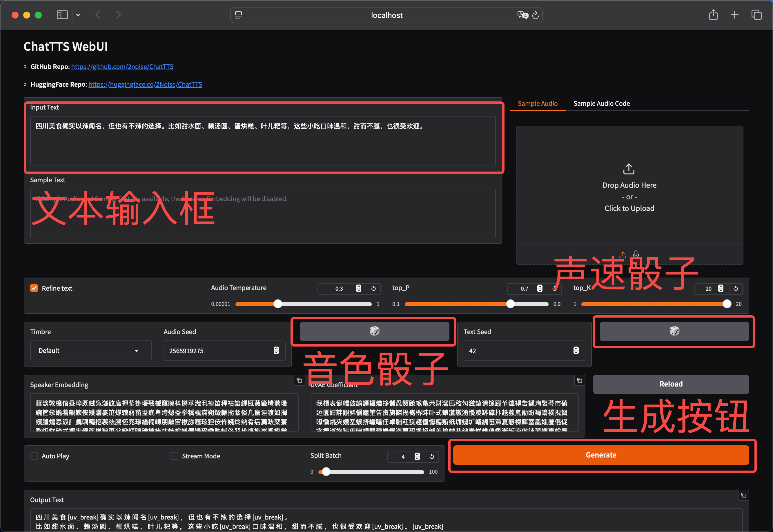
Task: Open Safari translate page option
Action: coord(522,15)
